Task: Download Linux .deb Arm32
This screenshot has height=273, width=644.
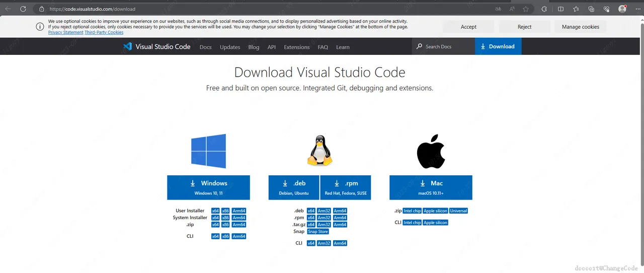Action: point(324,211)
